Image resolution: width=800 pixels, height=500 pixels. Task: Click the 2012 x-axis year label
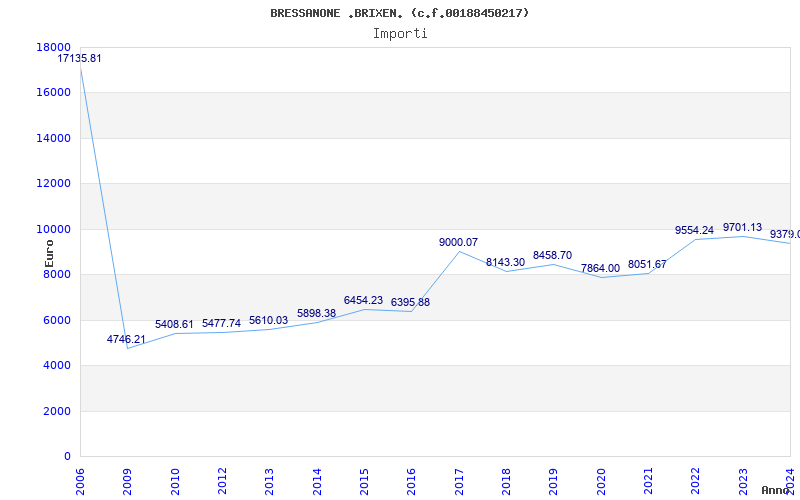click(x=222, y=482)
